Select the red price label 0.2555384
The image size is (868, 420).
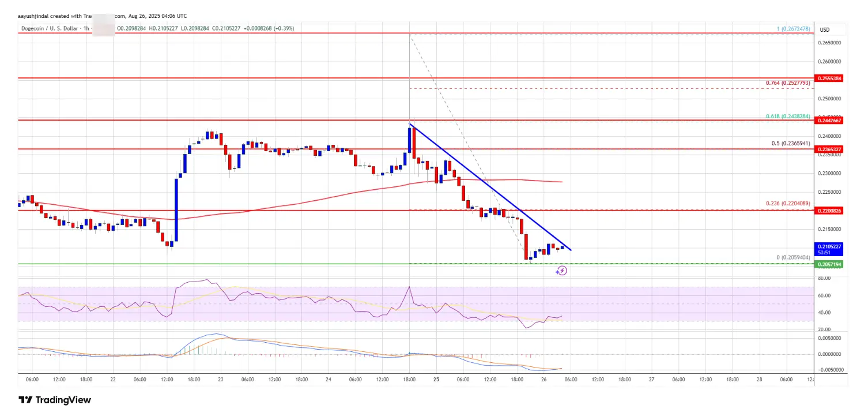click(829, 78)
